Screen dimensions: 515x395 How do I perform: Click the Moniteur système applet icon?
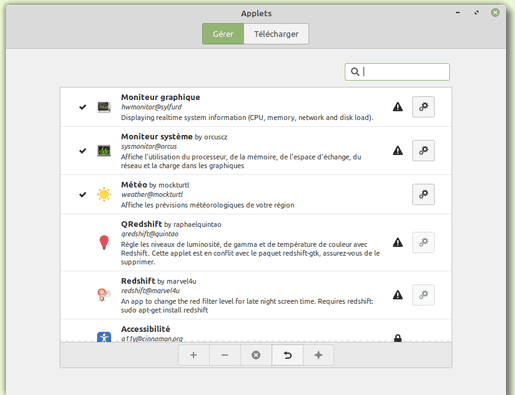(x=104, y=151)
